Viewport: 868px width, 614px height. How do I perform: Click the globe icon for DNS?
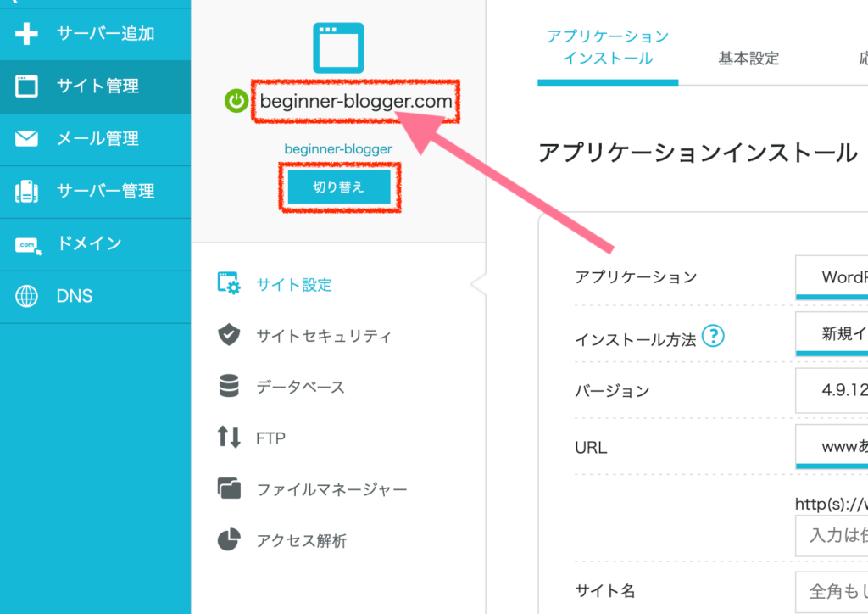point(27,297)
